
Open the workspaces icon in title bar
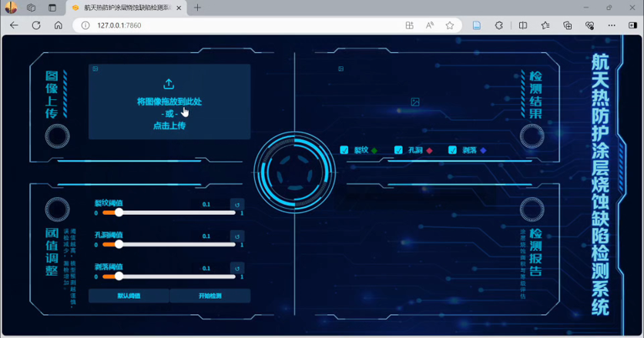click(x=32, y=8)
